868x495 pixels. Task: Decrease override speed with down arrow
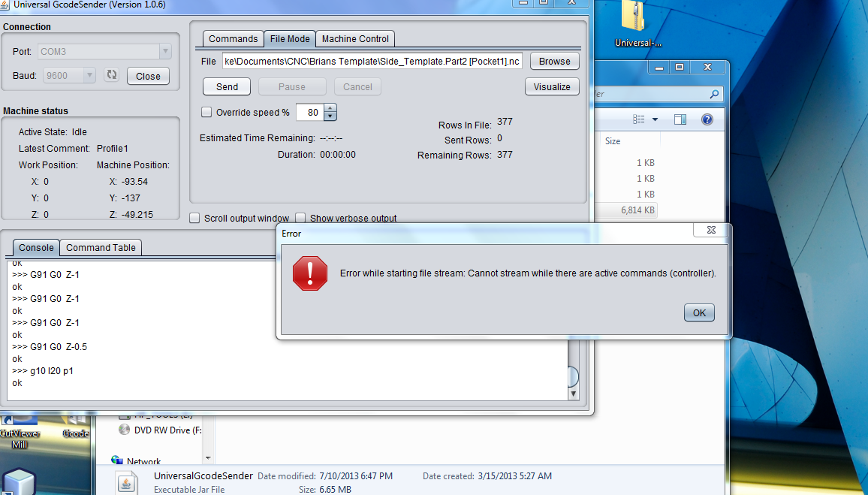330,116
